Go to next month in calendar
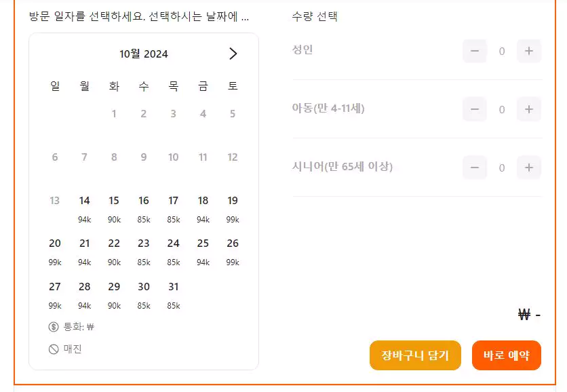 [x=233, y=54]
